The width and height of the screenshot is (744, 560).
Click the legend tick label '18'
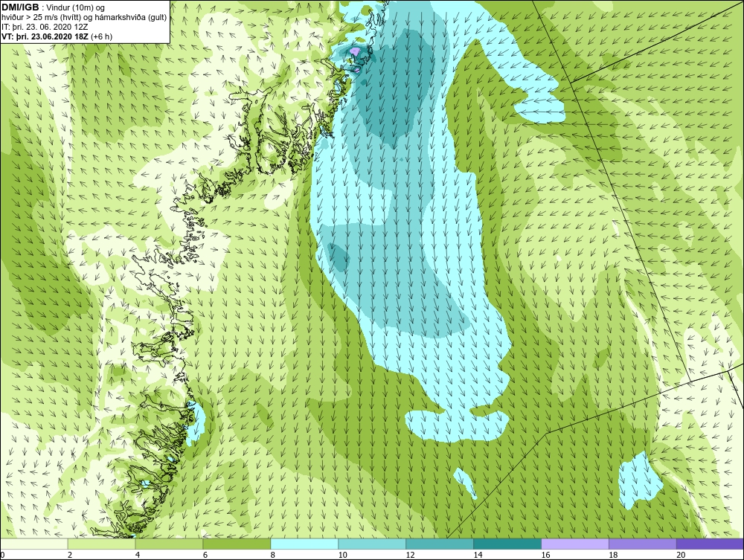click(613, 555)
